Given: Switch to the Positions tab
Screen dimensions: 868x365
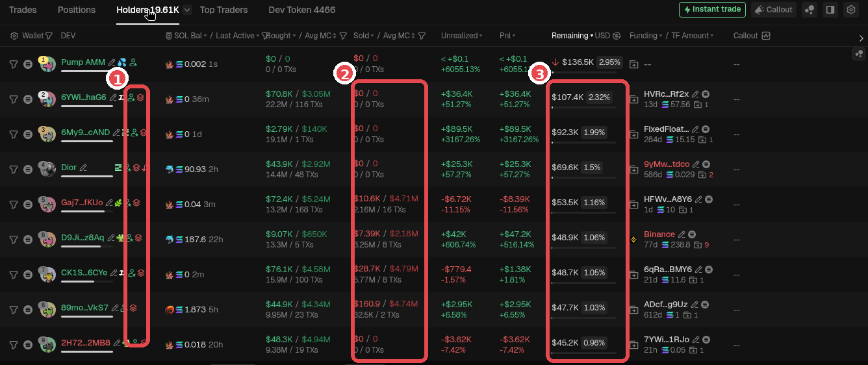Looking at the screenshot, I should [77, 10].
